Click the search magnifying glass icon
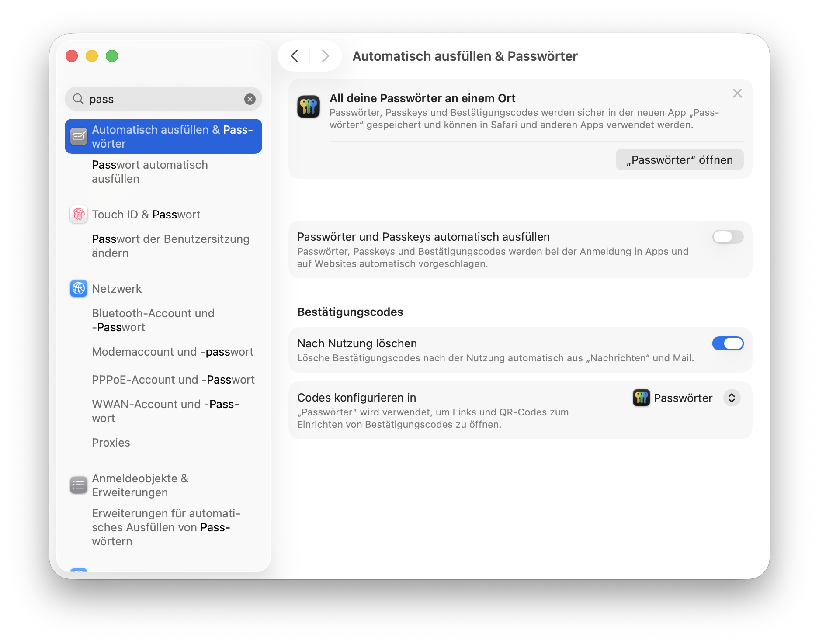 click(x=78, y=99)
